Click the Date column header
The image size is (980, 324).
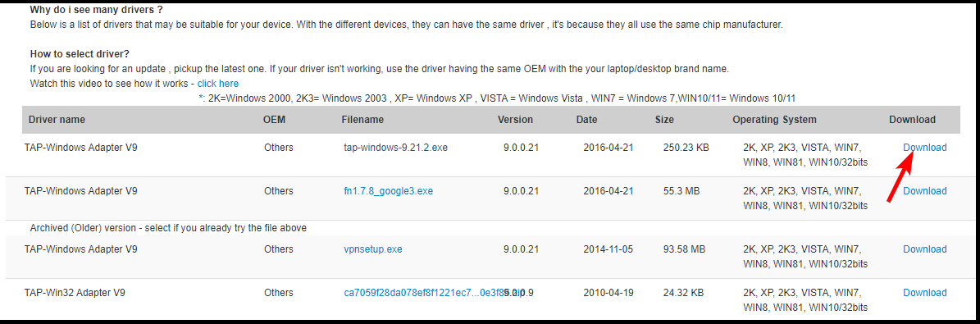tap(586, 120)
